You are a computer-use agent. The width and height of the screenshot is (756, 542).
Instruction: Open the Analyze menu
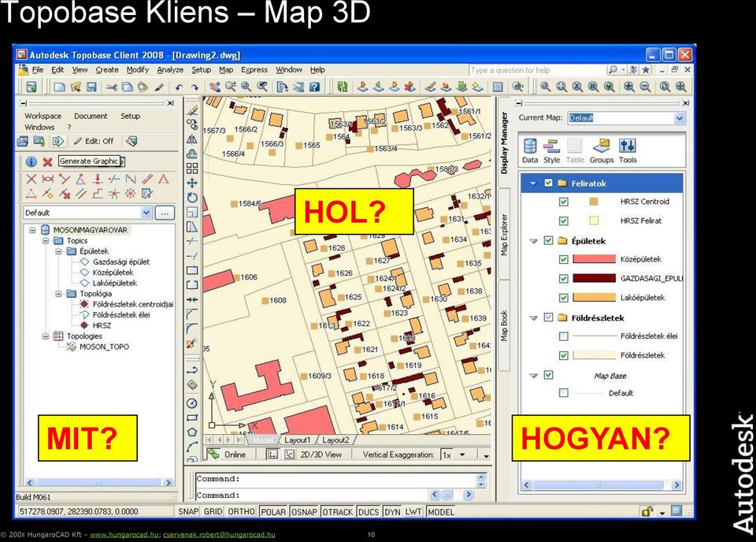coord(170,70)
